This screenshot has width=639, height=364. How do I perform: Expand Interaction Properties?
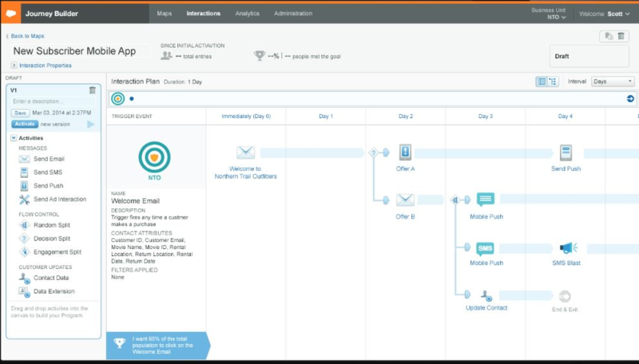pos(42,65)
